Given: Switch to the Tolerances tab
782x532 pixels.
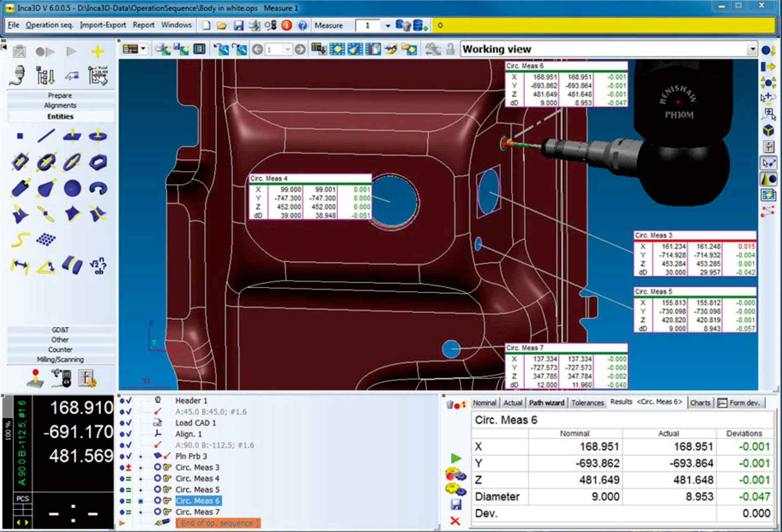Looking at the screenshot, I should tap(587, 403).
